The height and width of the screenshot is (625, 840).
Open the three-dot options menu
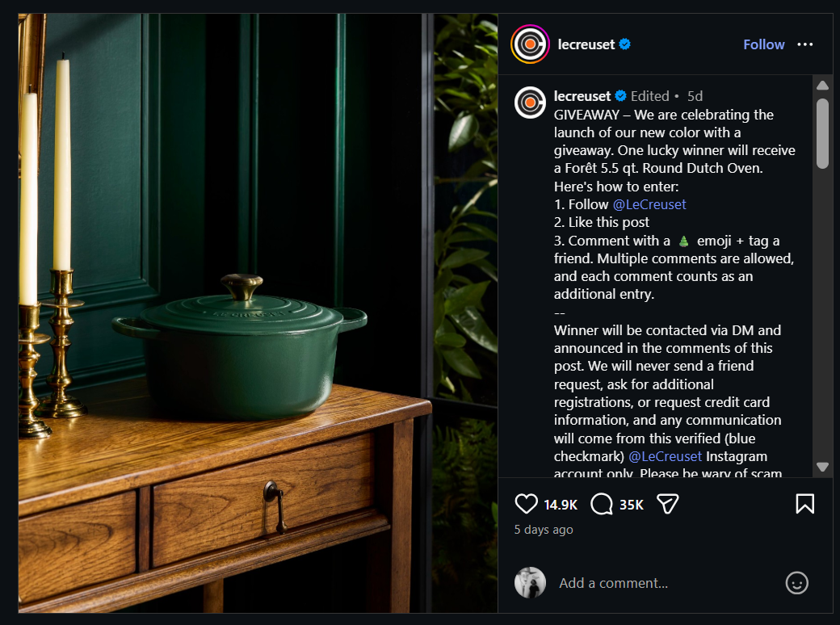click(x=805, y=44)
